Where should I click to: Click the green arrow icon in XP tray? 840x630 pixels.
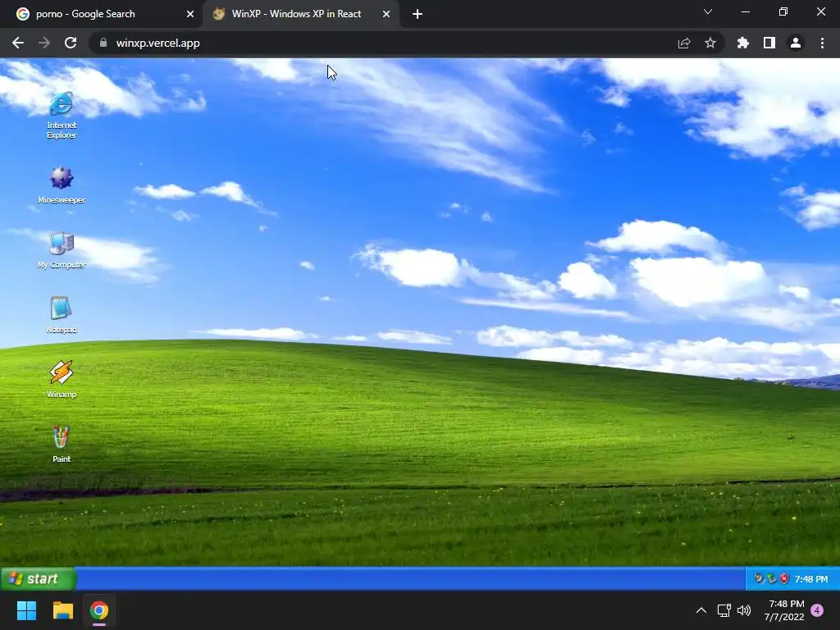(x=771, y=578)
